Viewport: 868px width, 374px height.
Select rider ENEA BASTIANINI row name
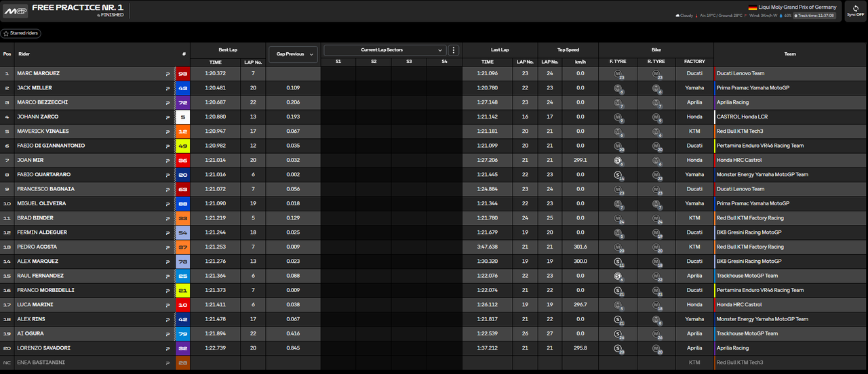(x=42, y=362)
